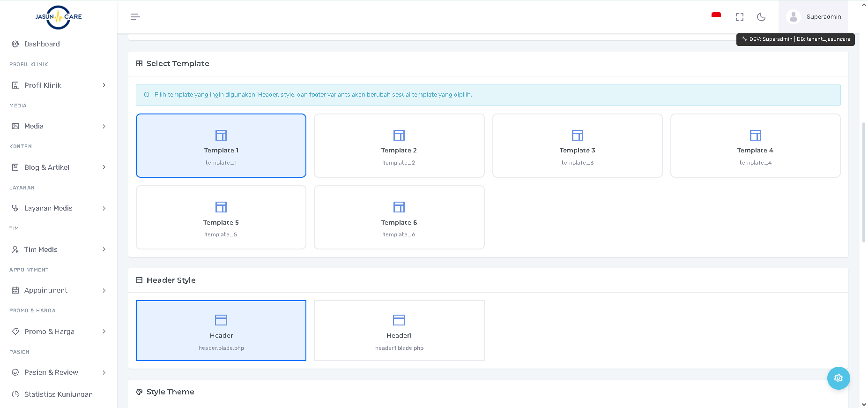Screen dimensions: 868x408
Task: Open the Indonesian flag language selector
Action: pyautogui.click(x=716, y=16)
